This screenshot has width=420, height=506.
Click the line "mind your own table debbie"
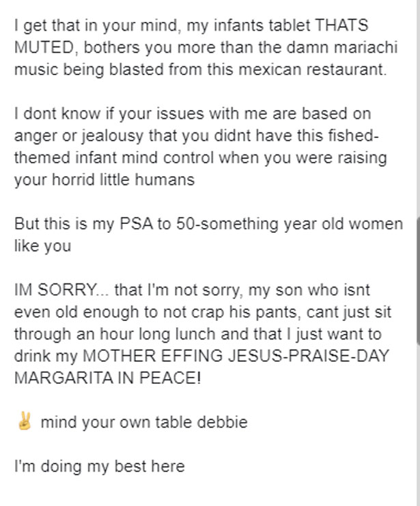143,423
